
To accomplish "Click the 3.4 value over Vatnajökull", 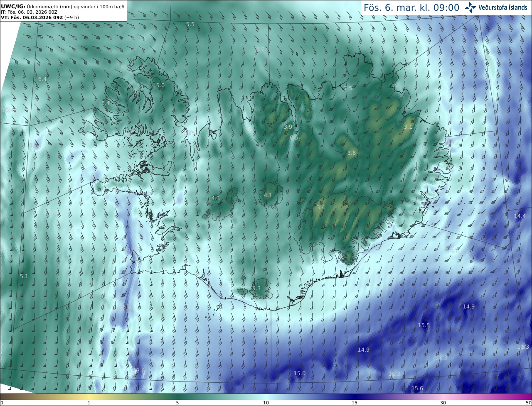I will (321, 207).
